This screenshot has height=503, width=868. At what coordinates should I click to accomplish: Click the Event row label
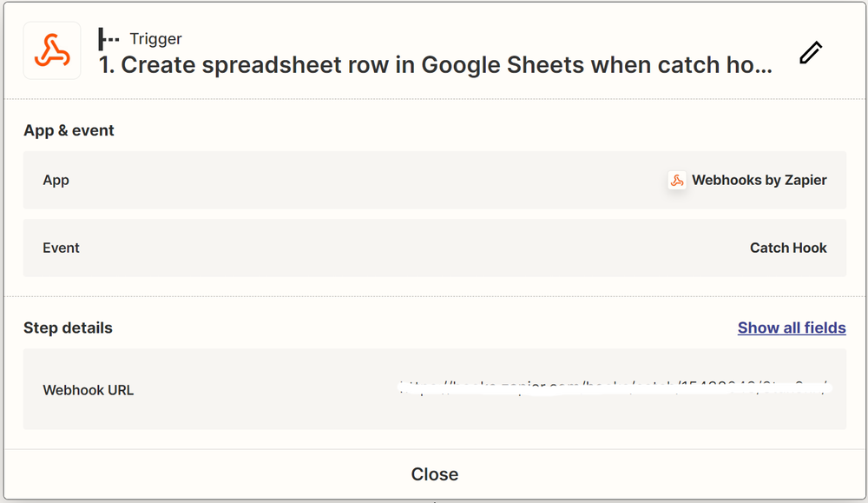point(61,248)
